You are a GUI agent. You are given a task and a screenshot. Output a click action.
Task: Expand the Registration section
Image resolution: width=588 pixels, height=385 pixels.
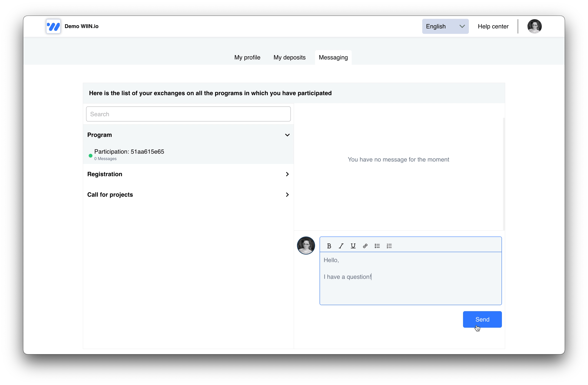[287, 174]
